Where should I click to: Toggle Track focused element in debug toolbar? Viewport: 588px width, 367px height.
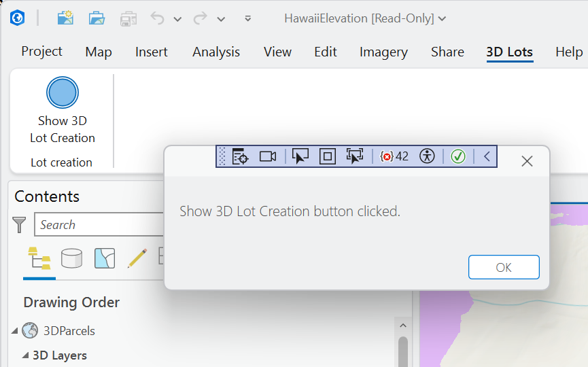[355, 156]
